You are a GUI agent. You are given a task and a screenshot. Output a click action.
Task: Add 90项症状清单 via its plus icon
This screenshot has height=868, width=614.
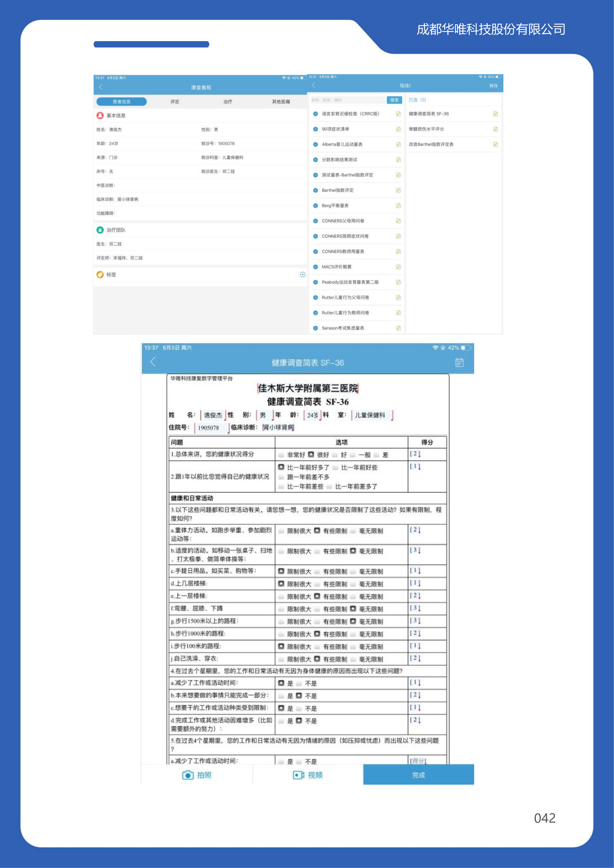click(x=315, y=129)
